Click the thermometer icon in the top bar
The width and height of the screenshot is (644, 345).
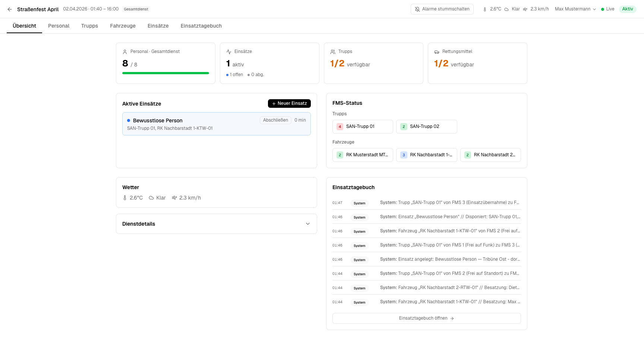click(x=484, y=9)
